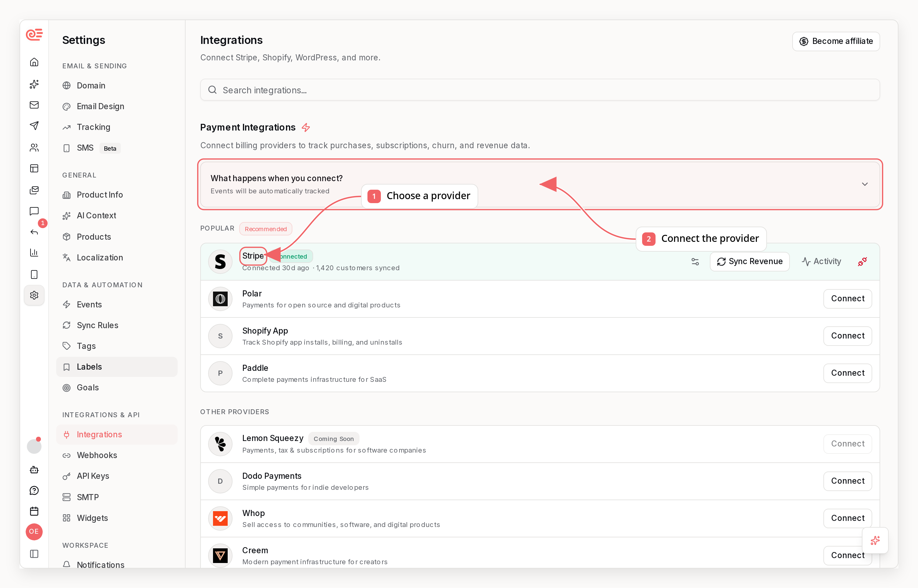Viewport: 918px width, 588px height.
Task: Connect Dodo Payments
Action: [847, 481]
